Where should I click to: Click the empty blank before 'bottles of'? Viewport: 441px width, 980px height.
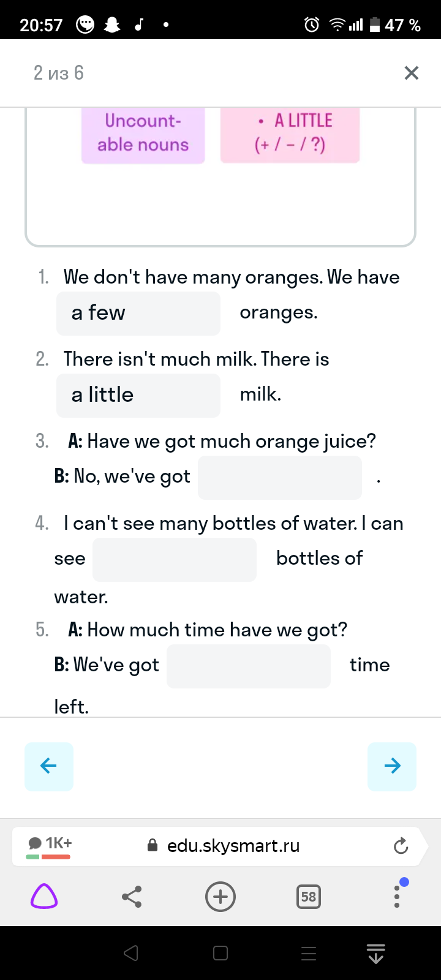175,559
